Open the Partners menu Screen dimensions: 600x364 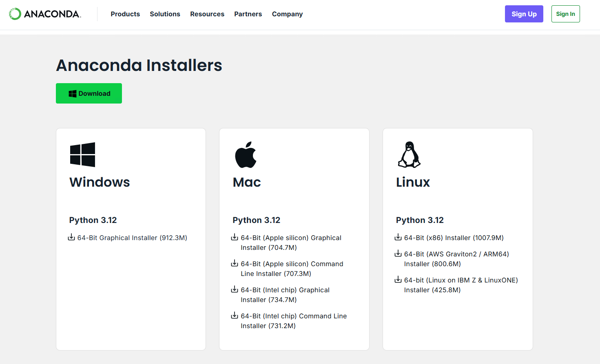pyautogui.click(x=248, y=14)
